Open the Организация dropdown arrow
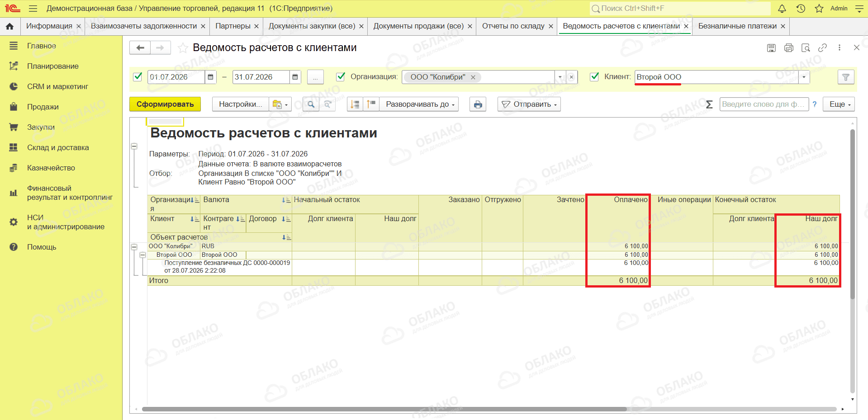This screenshot has width=868, height=420. pos(560,77)
